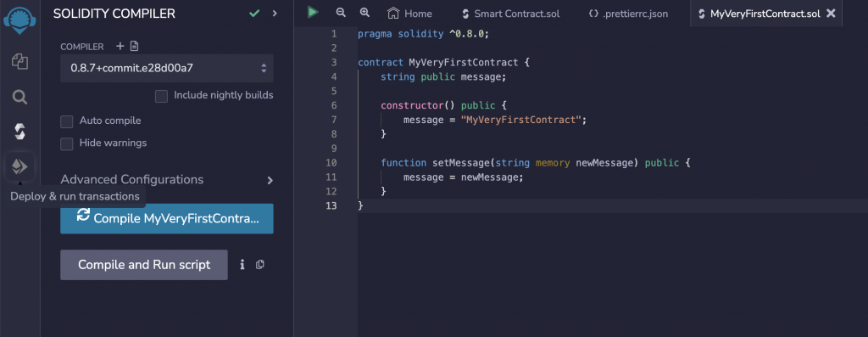Open the compiler version dropdown 0.8.7+commit.e28d00a7

point(167,68)
